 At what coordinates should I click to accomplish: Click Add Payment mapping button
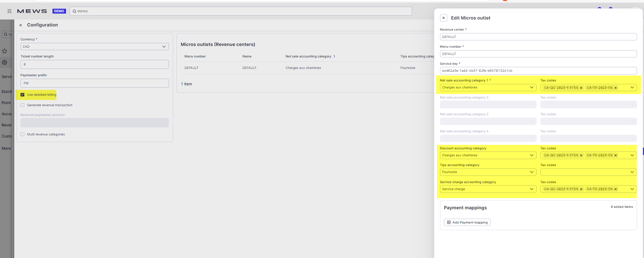point(467,222)
